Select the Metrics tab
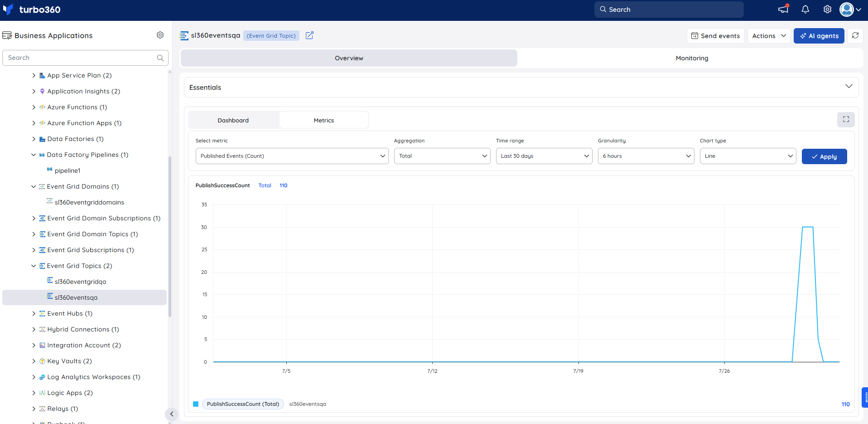The height and width of the screenshot is (424, 868). [x=324, y=120]
